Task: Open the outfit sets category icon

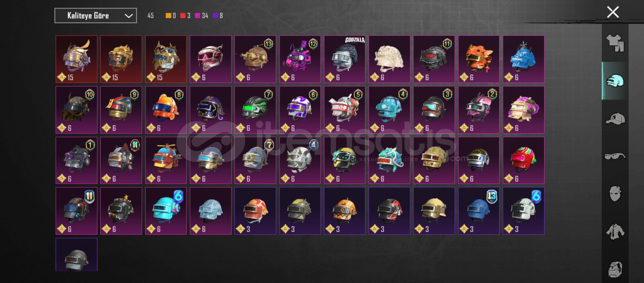Action: coord(615,43)
